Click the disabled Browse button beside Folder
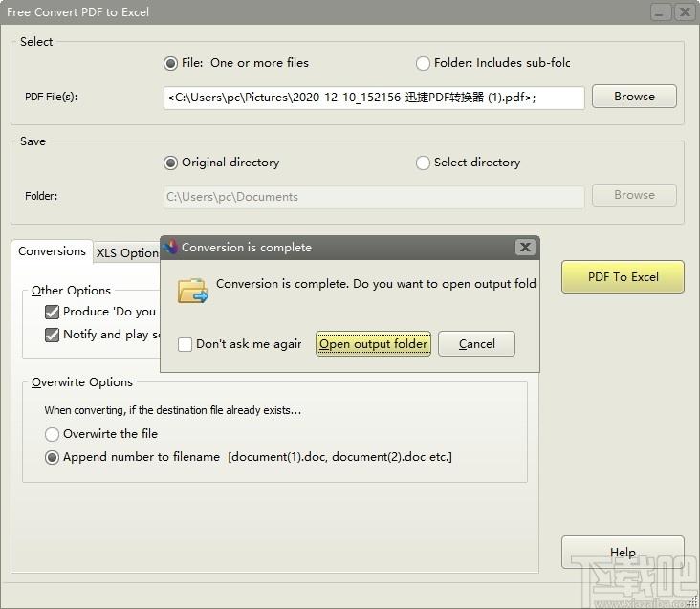 pyautogui.click(x=634, y=195)
